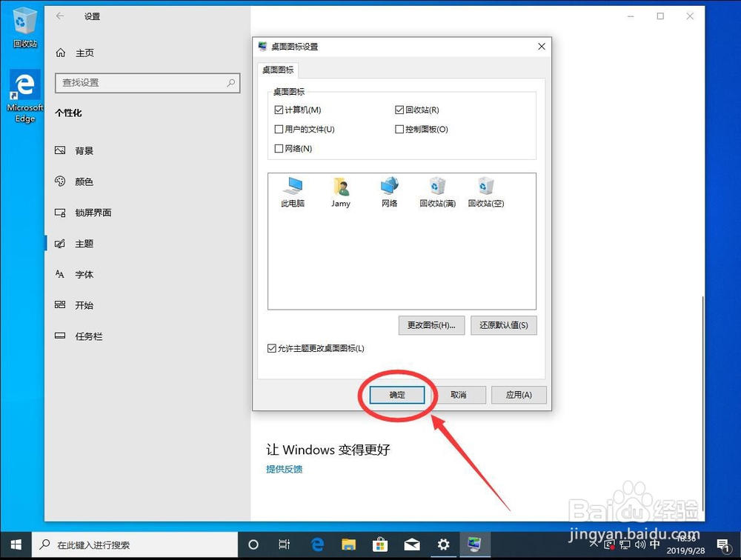Enable 控制面板(O) checkbox
741x560 pixels.
click(399, 129)
